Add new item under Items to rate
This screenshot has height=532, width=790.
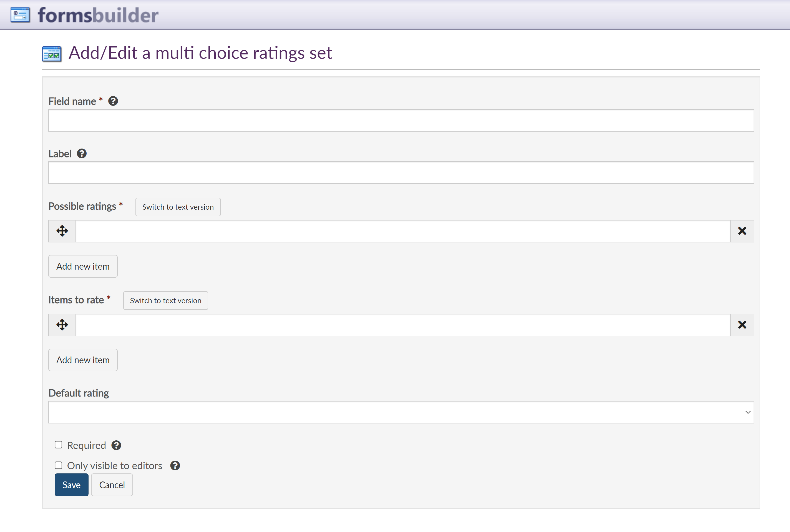pos(83,360)
